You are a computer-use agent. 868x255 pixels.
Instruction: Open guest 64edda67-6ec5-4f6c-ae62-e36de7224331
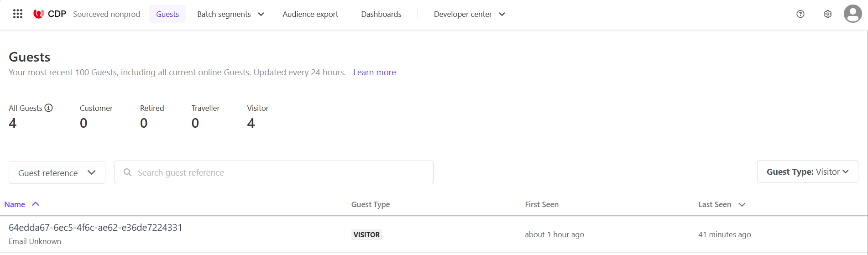(x=95, y=228)
